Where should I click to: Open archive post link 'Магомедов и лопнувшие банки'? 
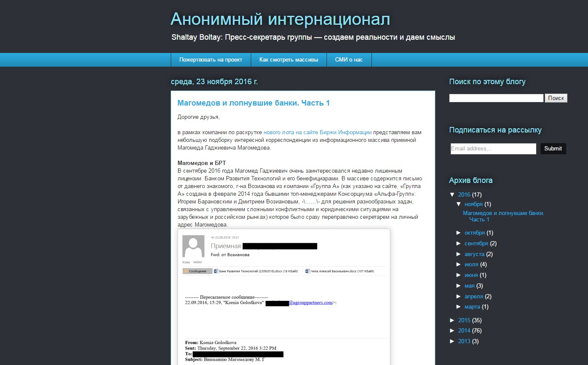pyautogui.click(x=503, y=213)
